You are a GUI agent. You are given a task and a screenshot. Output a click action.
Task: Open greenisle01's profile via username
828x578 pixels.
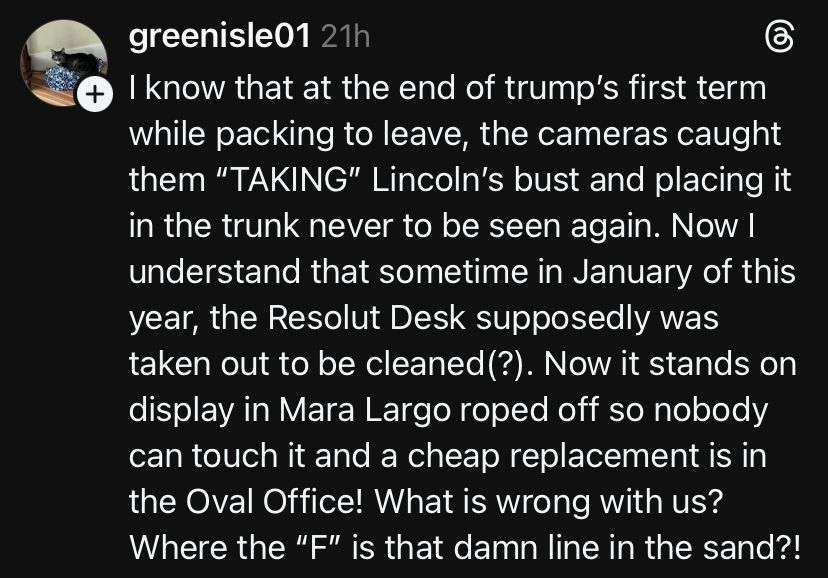[219, 38]
